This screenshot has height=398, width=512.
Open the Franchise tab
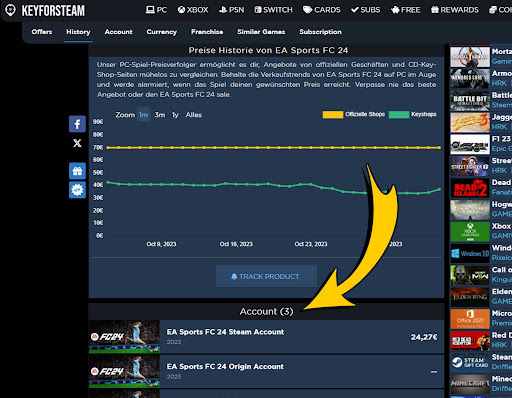[207, 32]
